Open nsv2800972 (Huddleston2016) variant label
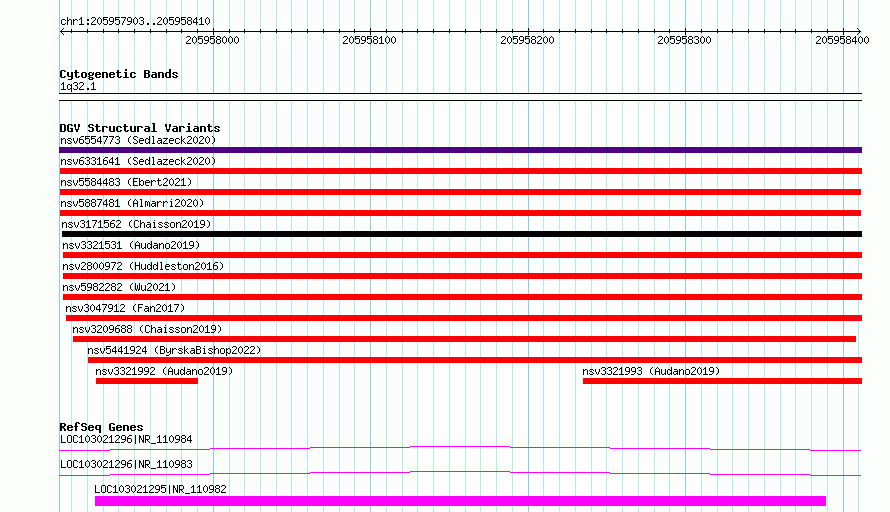The height and width of the screenshot is (512, 890). coord(143,266)
